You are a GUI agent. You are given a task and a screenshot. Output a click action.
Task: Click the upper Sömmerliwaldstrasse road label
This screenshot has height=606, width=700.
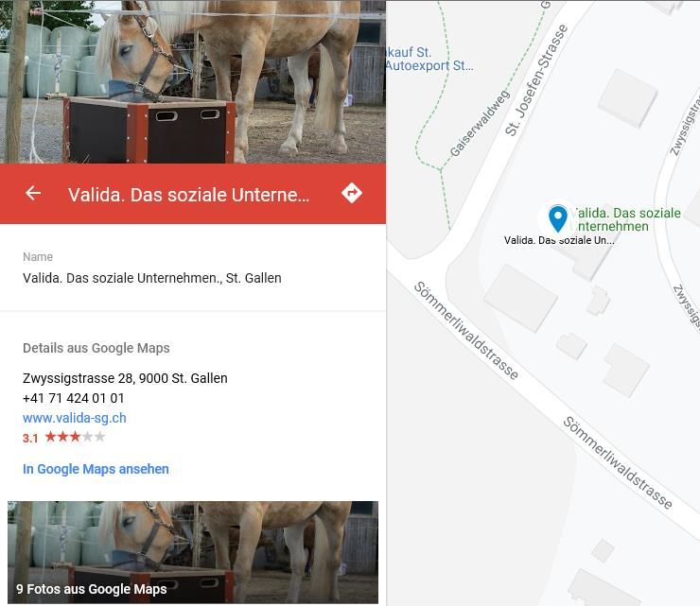click(x=466, y=331)
